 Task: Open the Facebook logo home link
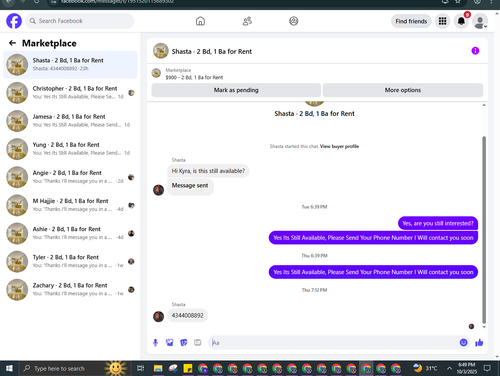pyautogui.click(x=14, y=21)
